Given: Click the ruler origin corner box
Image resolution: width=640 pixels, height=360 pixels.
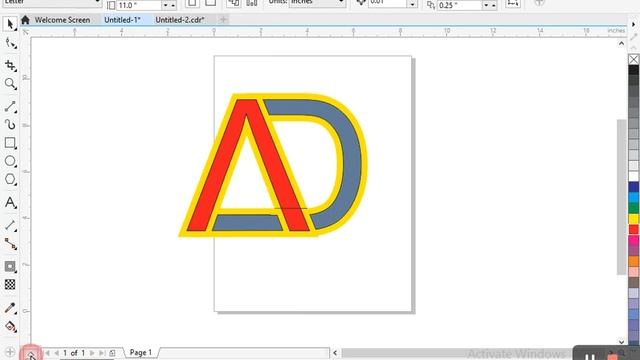Looking at the screenshot, I should [x=26, y=31].
